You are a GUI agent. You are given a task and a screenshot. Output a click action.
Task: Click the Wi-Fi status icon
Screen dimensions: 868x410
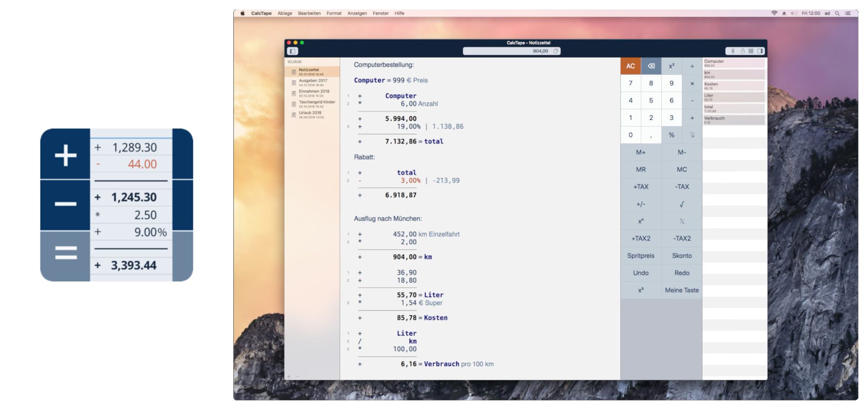click(774, 14)
